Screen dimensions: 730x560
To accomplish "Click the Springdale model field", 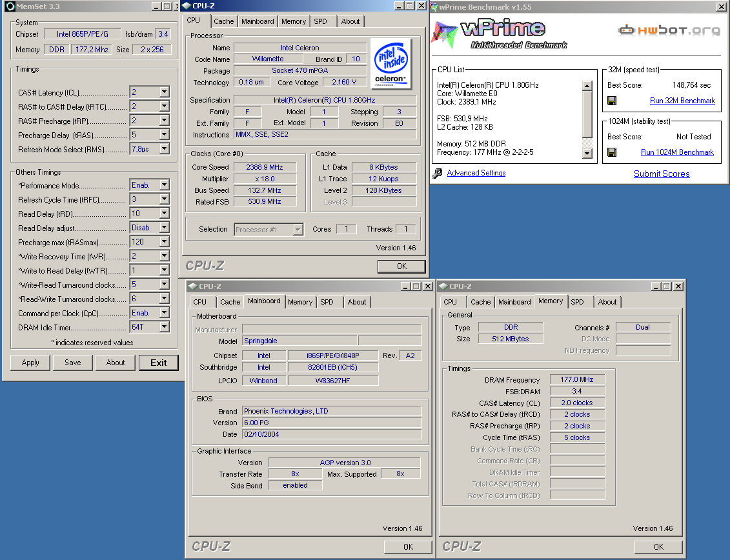I will 300,341.
